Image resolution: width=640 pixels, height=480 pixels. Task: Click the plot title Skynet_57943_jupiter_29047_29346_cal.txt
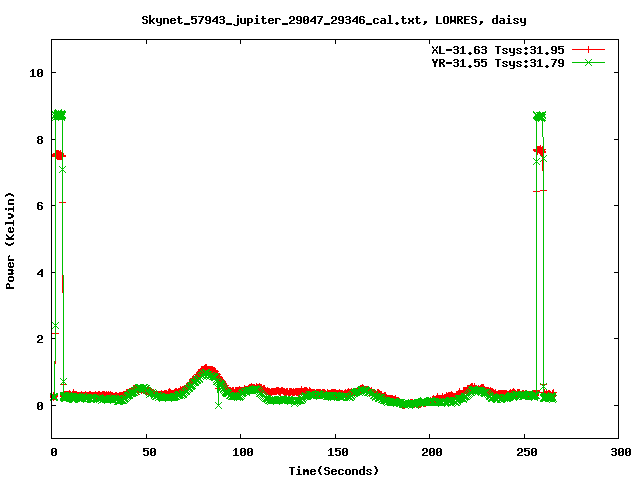pos(334,20)
